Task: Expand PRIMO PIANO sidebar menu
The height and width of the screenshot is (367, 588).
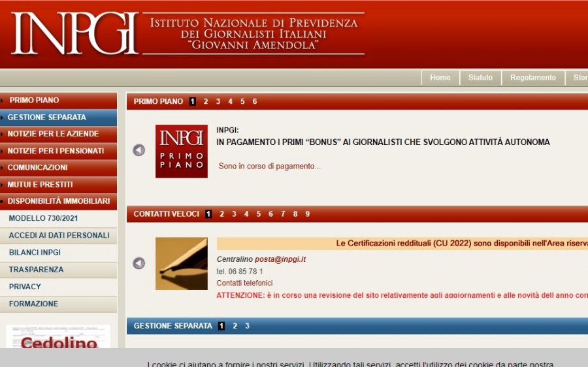Action: tap(59, 100)
